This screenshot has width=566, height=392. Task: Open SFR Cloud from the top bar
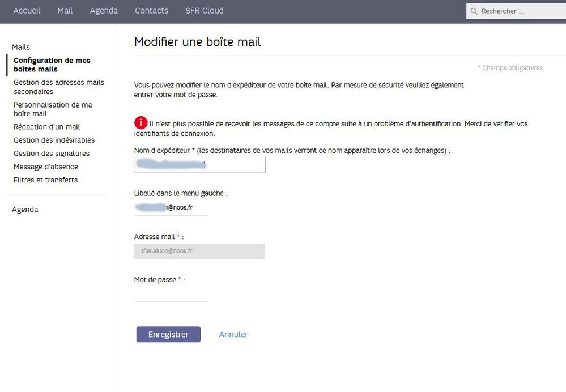tap(203, 10)
